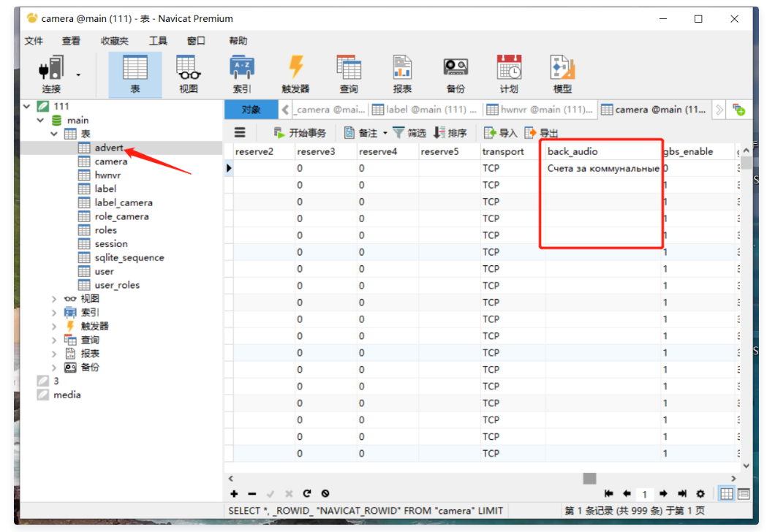
Task: Open the 备份 backup toolbar icon
Action: coord(455,74)
